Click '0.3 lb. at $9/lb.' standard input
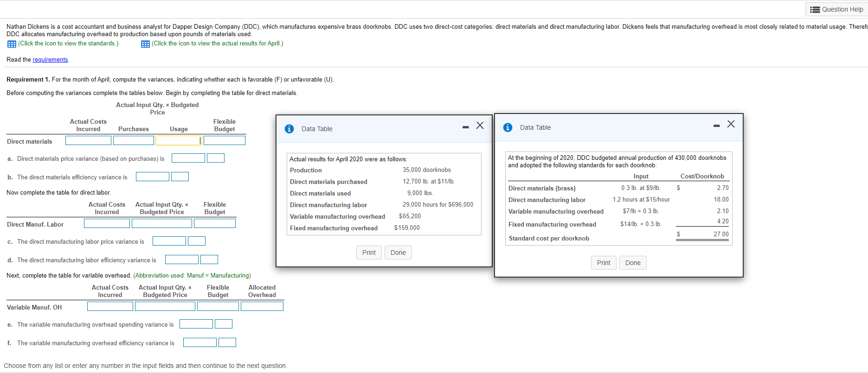Viewport: 868px width, 373px height. [641, 188]
